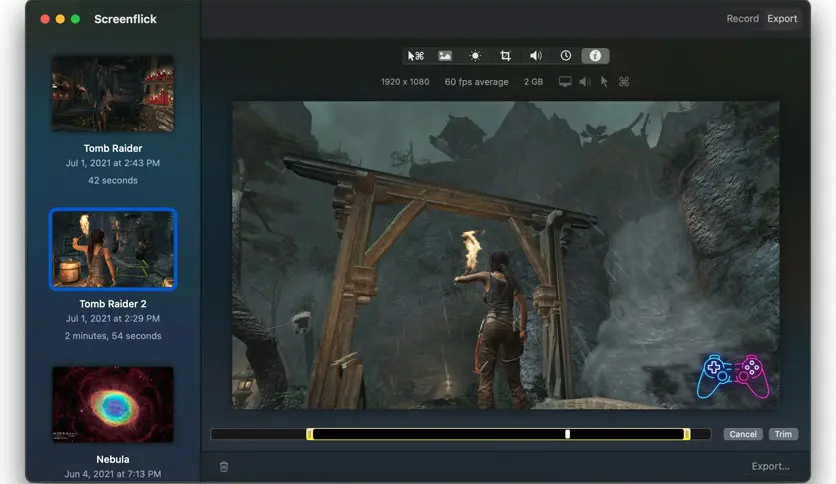Delete recording with the trash icon

[x=224, y=466]
